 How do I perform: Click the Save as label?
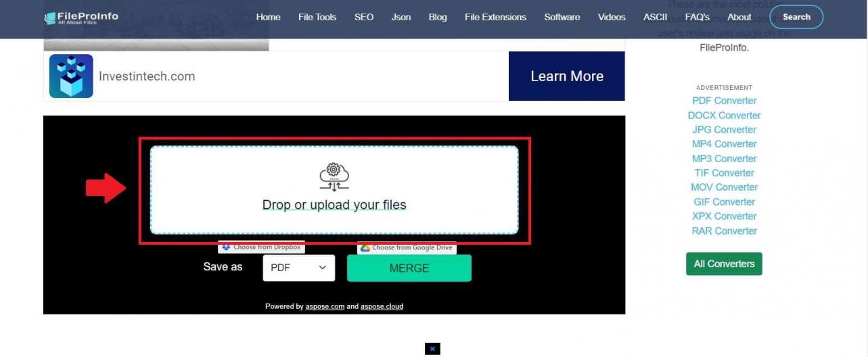pyautogui.click(x=223, y=267)
